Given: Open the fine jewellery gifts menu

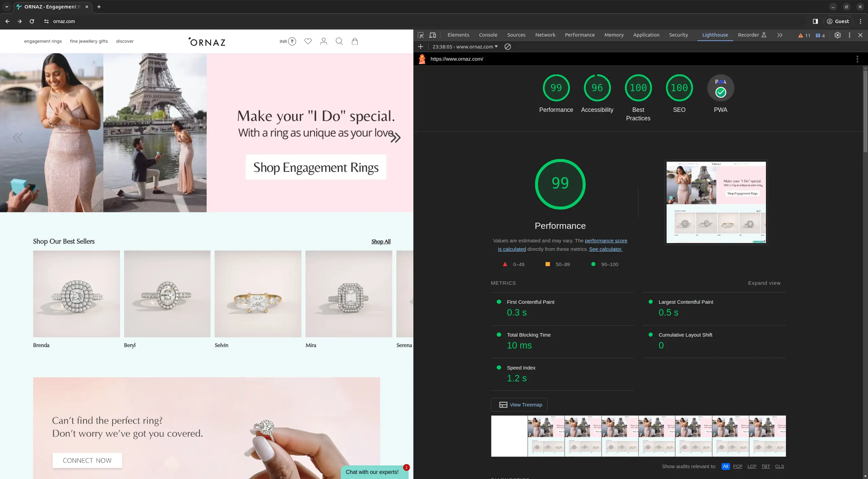Looking at the screenshot, I should 89,41.
